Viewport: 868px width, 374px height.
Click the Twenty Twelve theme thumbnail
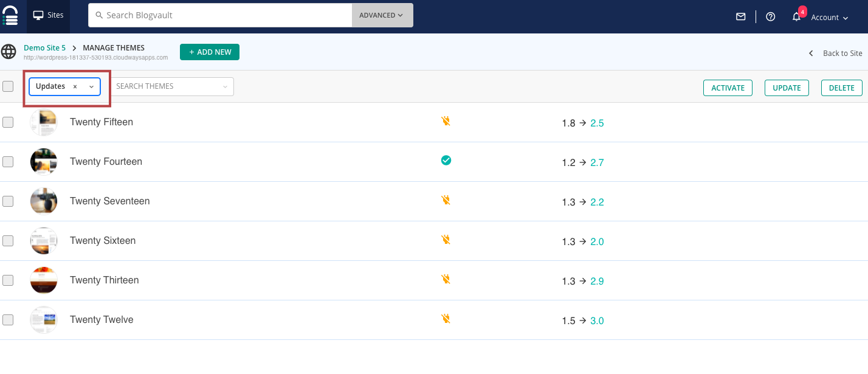coord(44,320)
